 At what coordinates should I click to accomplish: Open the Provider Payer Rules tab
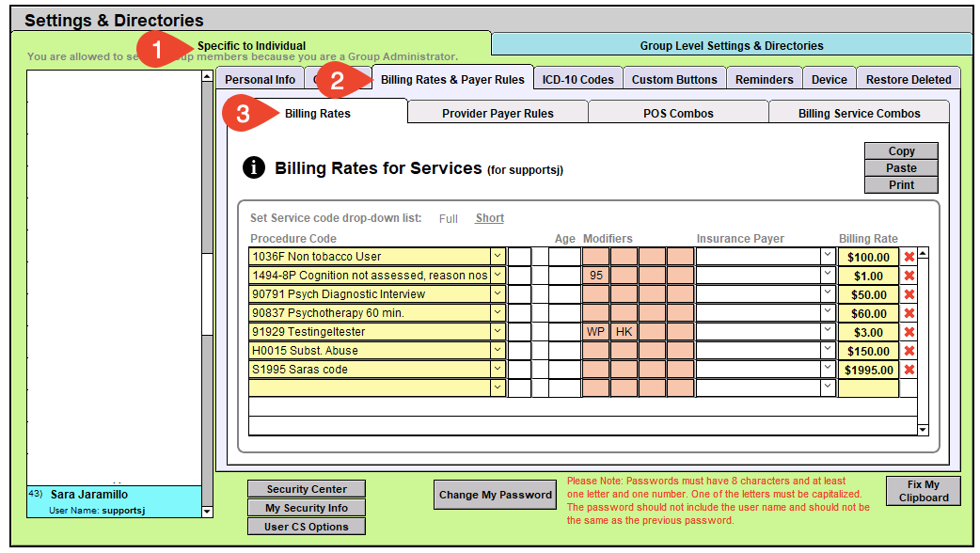(x=498, y=113)
